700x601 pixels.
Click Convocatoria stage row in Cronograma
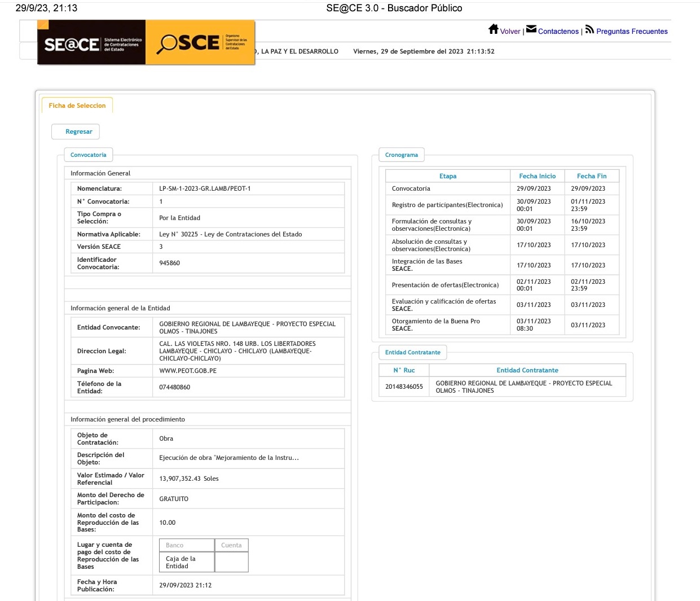click(x=502, y=188)
